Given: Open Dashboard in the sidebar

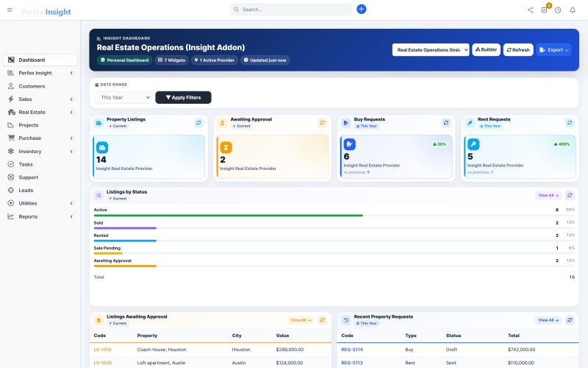Looking at the screenshot, I should coord(40,60).
